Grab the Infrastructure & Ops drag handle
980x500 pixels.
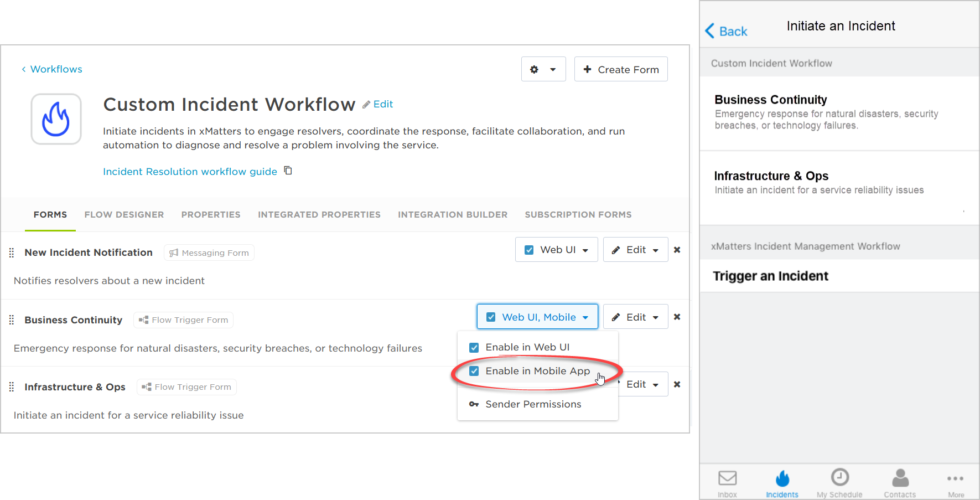[x=12, y=387]
